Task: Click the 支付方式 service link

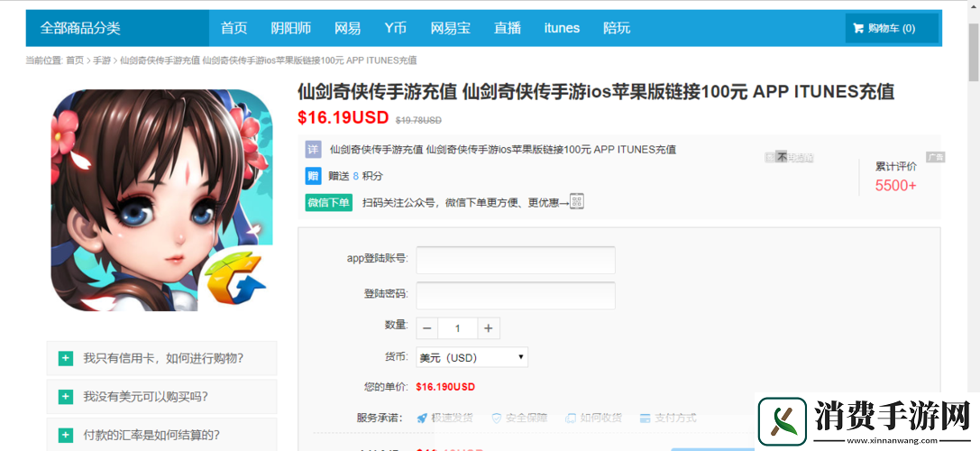Action: pyautogui.click(x=675, y=418)
